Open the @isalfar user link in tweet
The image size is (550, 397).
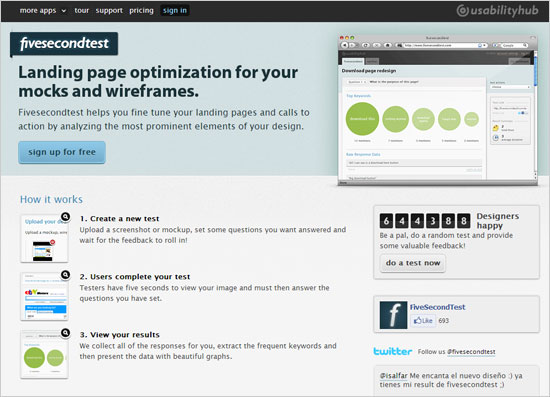tap(394, 376)
